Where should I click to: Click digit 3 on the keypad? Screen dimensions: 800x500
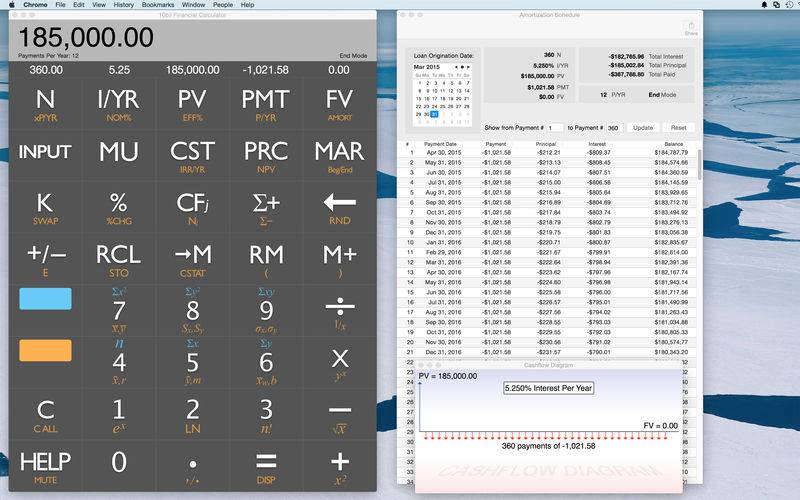[x=266, y=414]
